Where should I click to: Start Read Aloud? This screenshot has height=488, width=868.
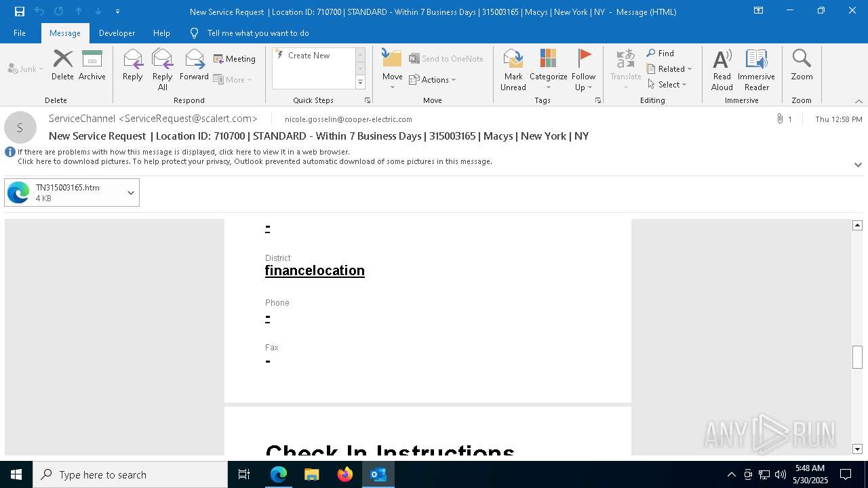tap(722, 70)
